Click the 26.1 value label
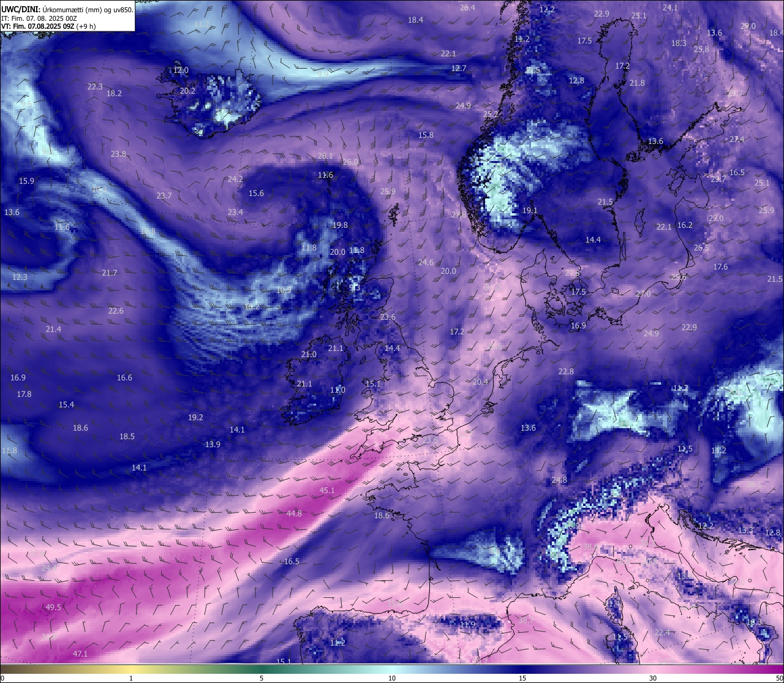Viewport: 784px width, 683px height. (x=325, y=156)
